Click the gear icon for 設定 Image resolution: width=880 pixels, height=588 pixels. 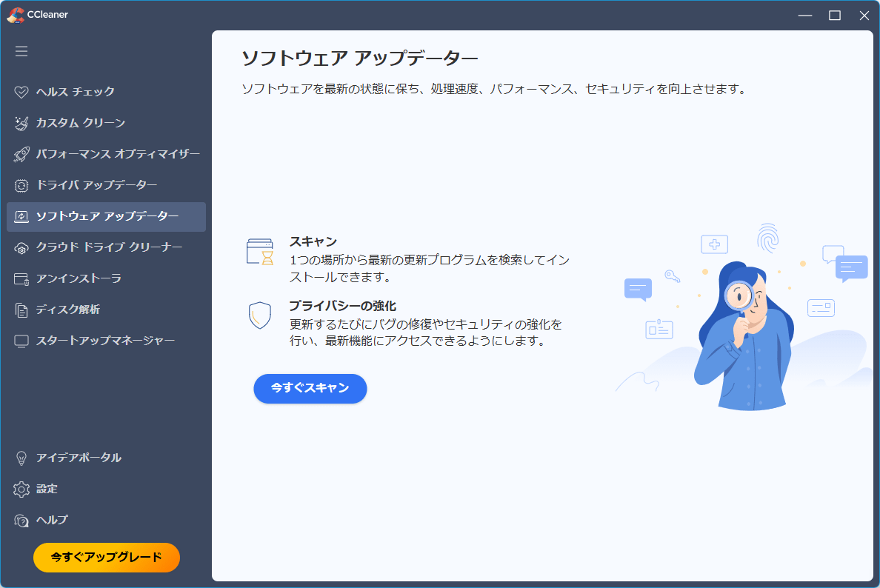point(21,490)
